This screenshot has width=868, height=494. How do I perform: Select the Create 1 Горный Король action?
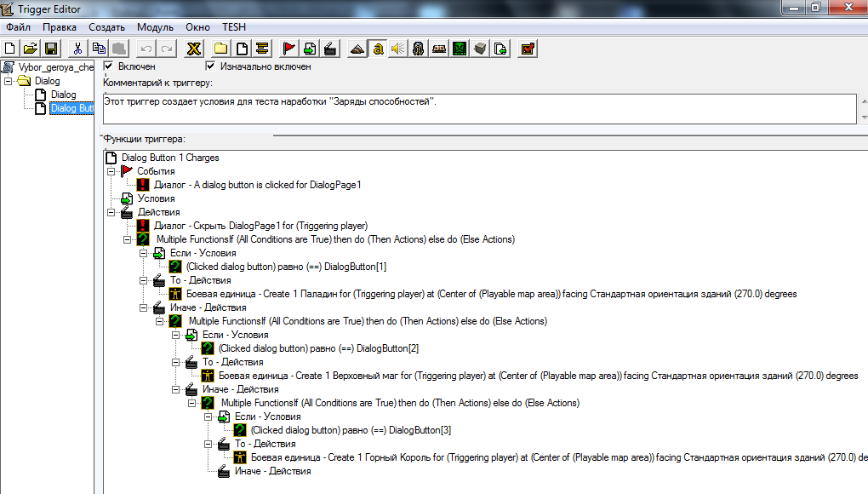(x=559, y=457)
